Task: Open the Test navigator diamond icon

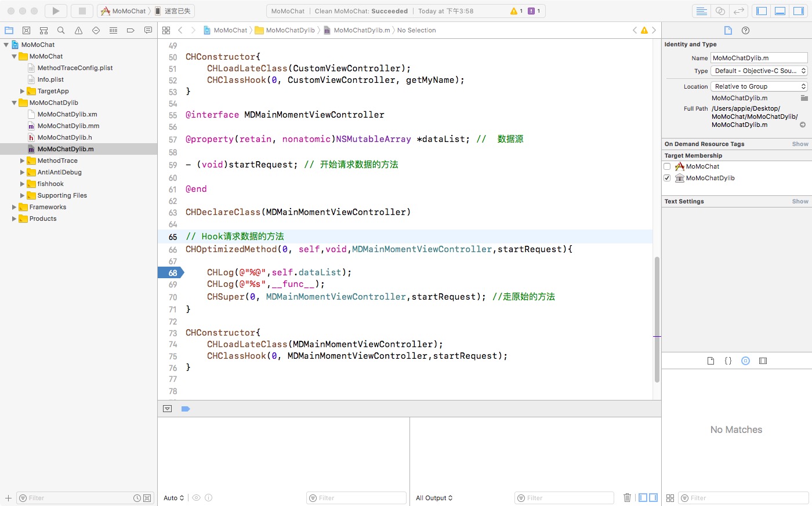Action: pos(96,30)
